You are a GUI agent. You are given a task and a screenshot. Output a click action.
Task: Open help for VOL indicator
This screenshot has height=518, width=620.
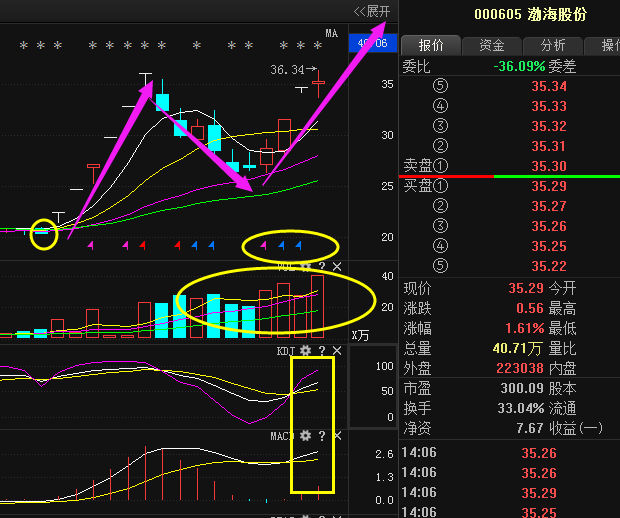322,267
